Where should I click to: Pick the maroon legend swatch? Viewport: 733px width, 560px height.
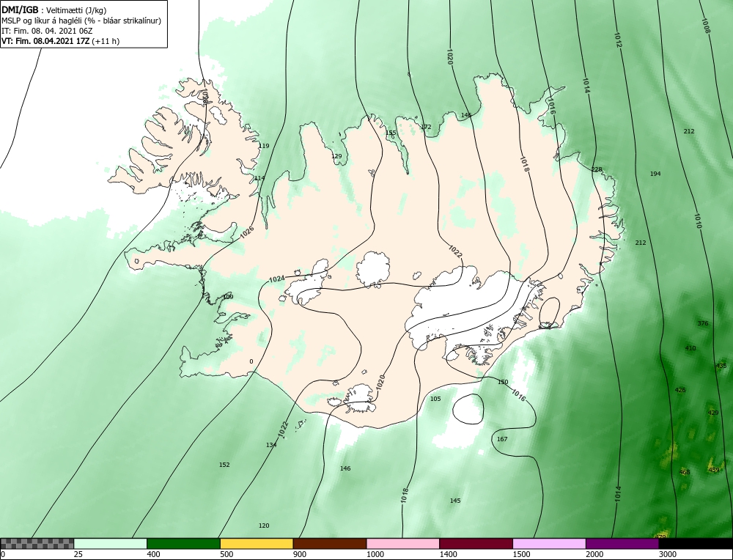pos(476,543)
